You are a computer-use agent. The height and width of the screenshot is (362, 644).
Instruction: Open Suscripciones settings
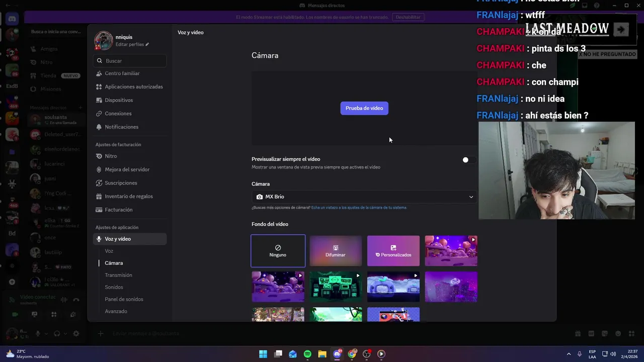(x=130, y=183)
